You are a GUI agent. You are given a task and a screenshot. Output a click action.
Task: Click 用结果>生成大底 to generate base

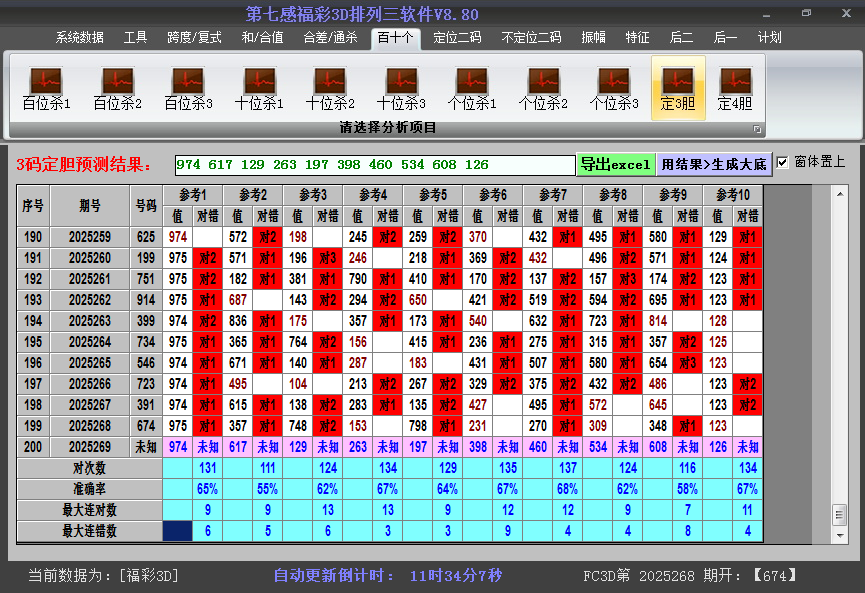point(712,162)
